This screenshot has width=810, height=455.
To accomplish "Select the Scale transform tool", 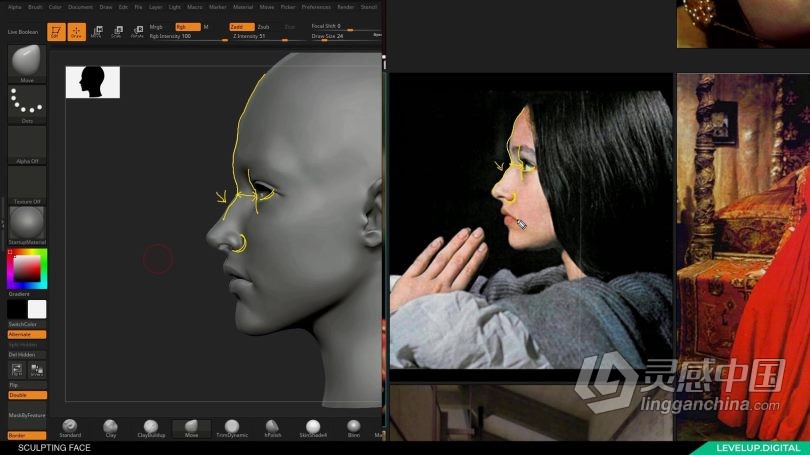I will [117, 32].
